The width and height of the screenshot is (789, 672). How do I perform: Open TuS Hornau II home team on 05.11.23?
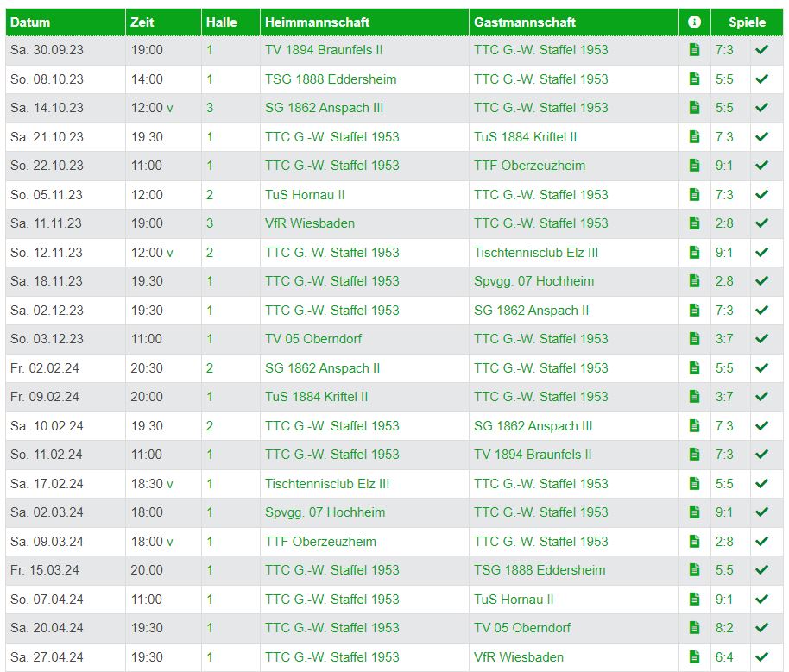[305, 195]
